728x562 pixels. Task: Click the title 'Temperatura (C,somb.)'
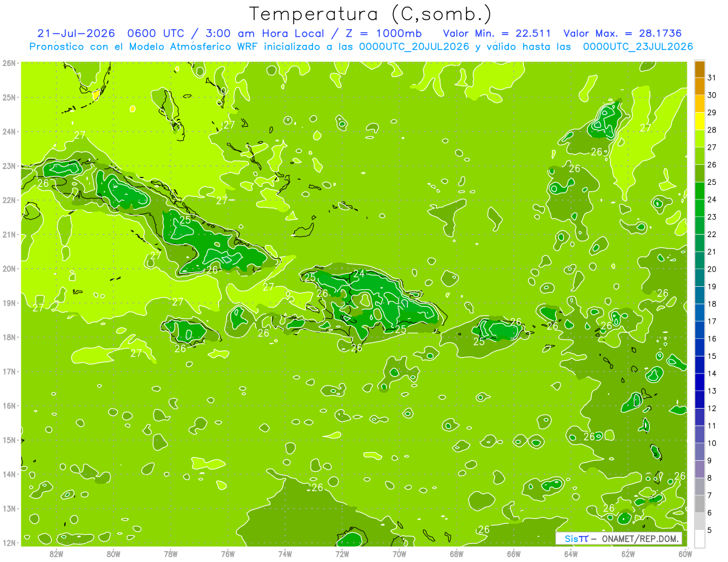tap(371, 15)
